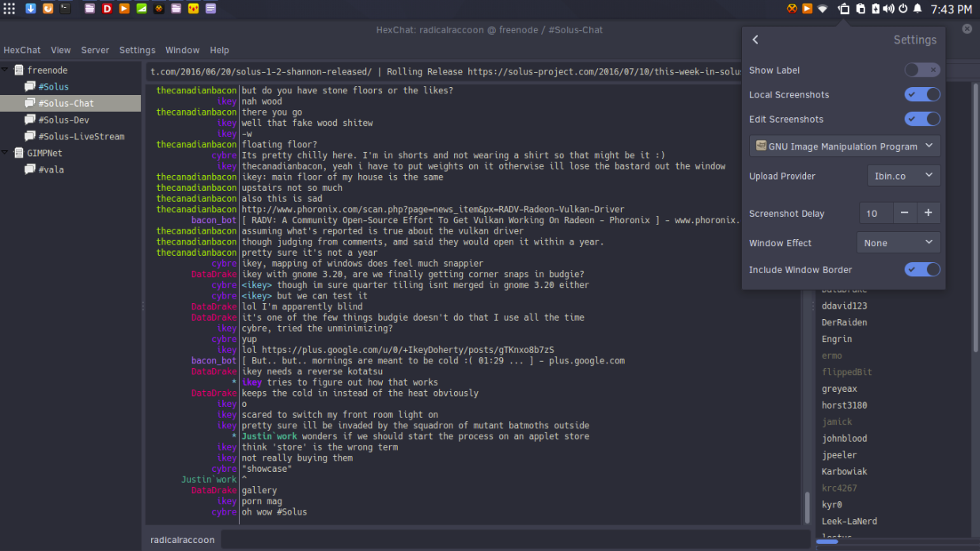
Task: Click the Wi-Fi network tray icon
Action: (x=823, y=9)
